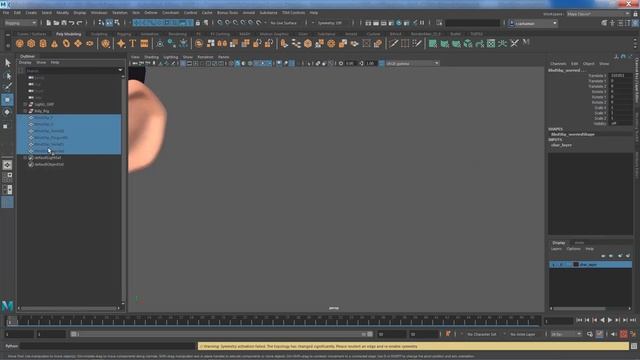This screenshot has width=640, height=360.
Task: Click the Outliner search field
Action: (73, 70)
